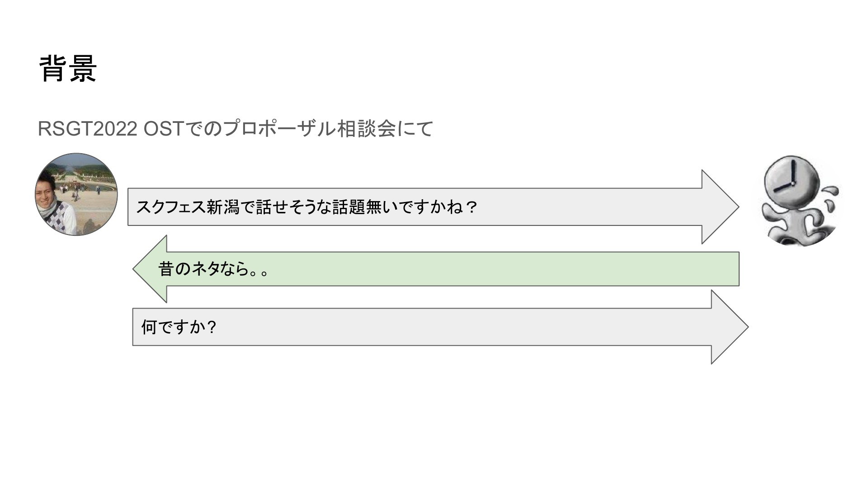Viewport: 868px width, 488px height.
Task: Click the word RSGT2022 in the subtitle
Action: pyautogui.click(x=87, y=129)
